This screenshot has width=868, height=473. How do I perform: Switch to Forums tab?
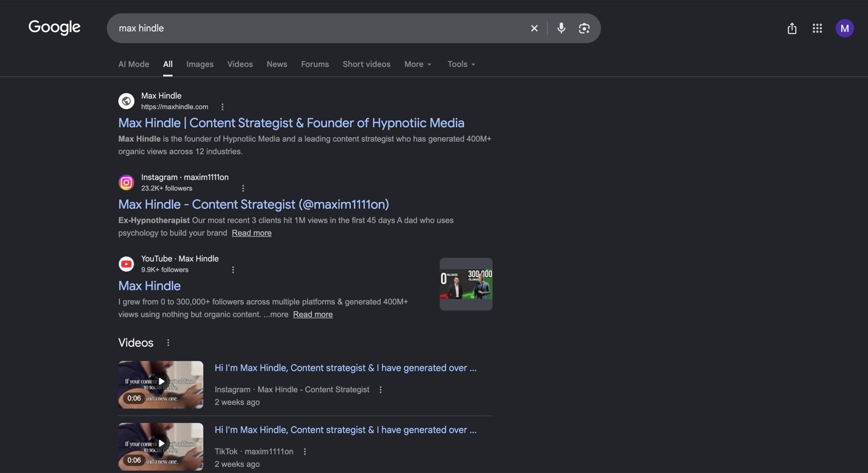(315, 64)
